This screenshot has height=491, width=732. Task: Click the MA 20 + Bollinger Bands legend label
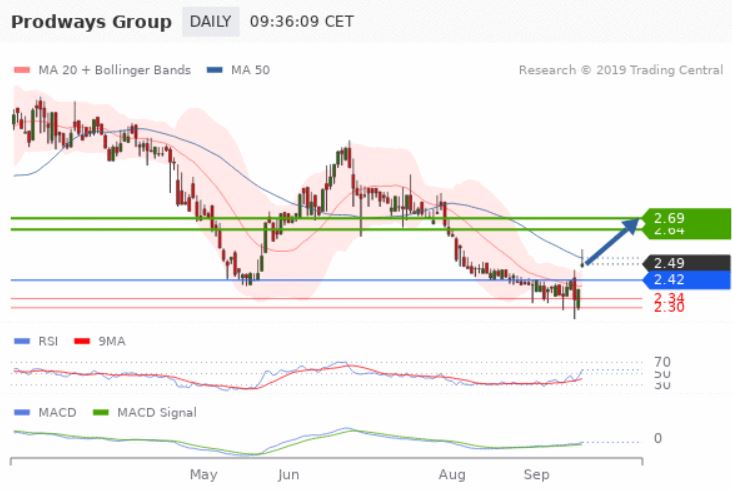pos(114,70)
